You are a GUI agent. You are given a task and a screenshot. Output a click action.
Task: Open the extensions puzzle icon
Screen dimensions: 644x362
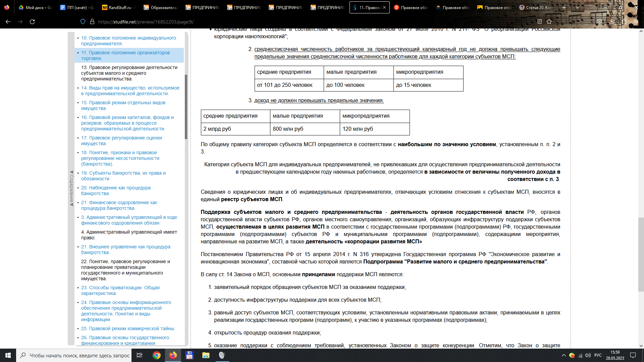(624, 22)
